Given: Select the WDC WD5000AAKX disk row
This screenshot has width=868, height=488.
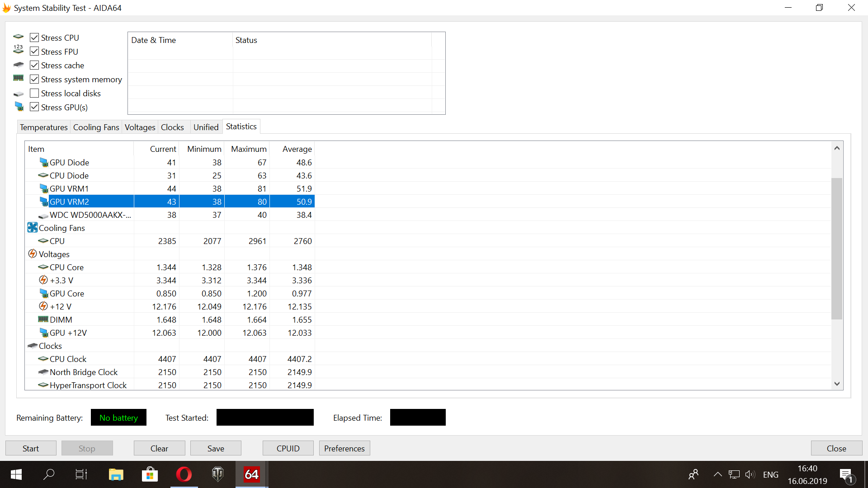Looking at the screenshot, I should [90, 215].
